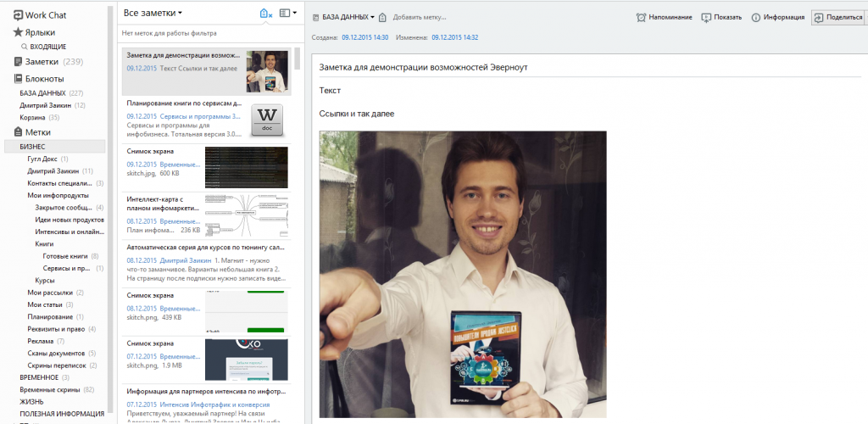Open the Блокноты notebooks section

39,79
